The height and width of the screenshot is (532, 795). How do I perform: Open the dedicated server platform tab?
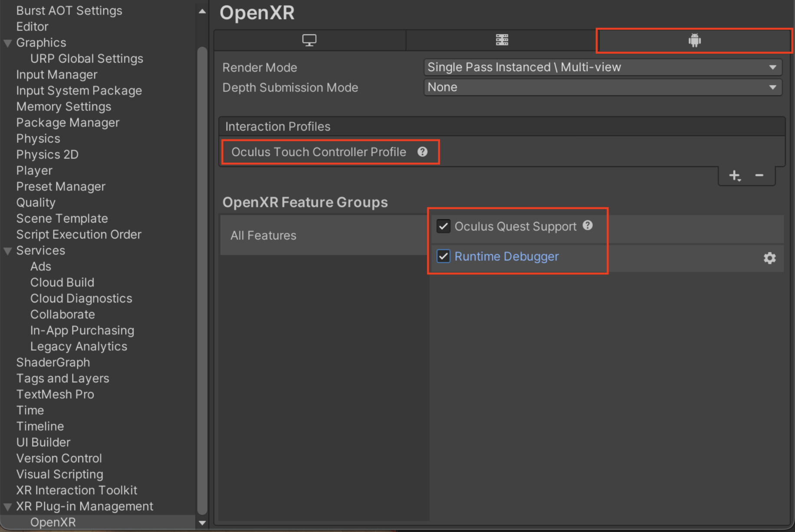pyautogui.click(x=502, y=40)
